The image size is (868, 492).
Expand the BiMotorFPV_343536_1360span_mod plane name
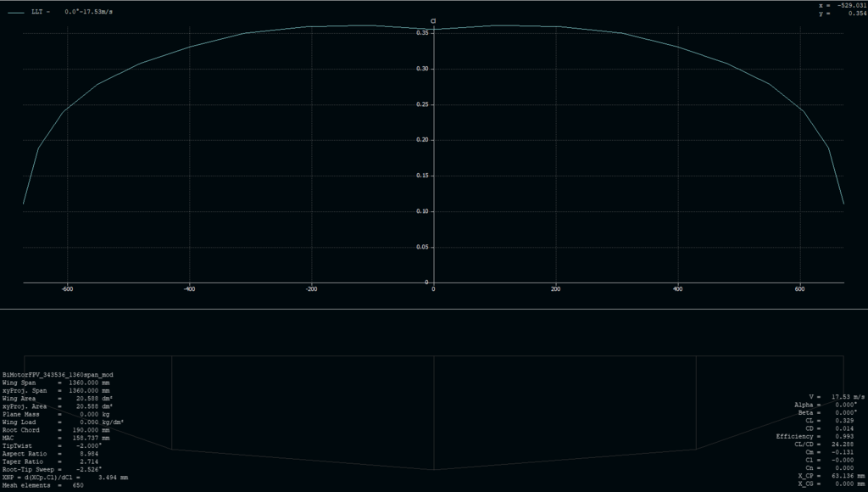tap(56, 373)
